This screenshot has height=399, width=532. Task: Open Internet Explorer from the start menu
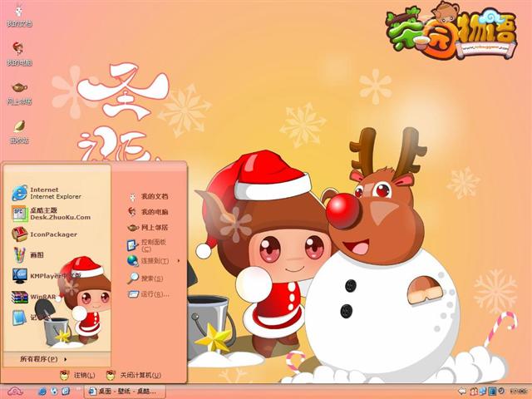tap(47, 193)
